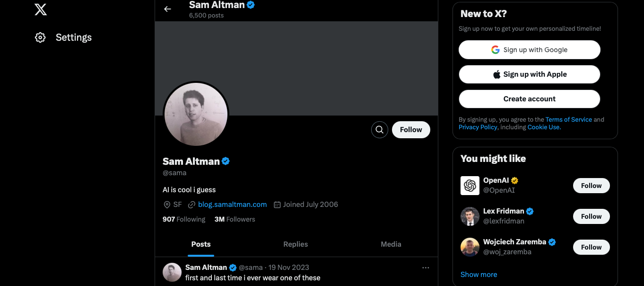Open the Terms of Service link
This screenshot has width=644, height=286.
click(568, 119)
